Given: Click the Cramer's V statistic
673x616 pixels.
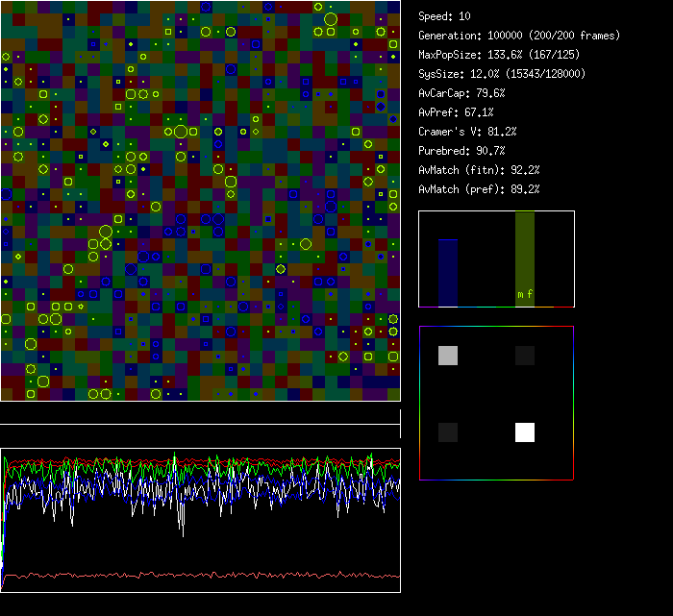Looking at the screenshot, I should (467, 132).
